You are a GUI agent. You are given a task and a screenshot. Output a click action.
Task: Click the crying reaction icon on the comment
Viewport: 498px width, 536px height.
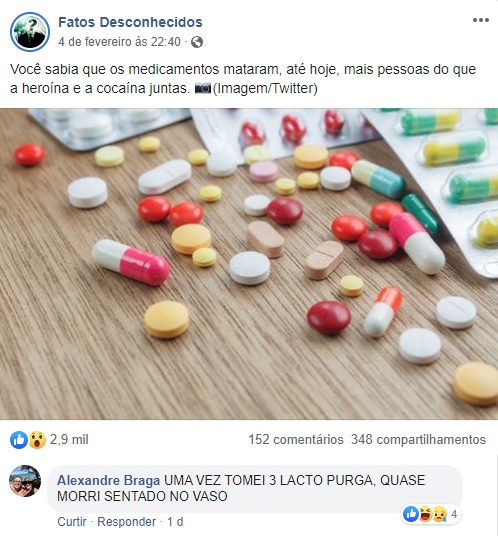coord(440,514)
